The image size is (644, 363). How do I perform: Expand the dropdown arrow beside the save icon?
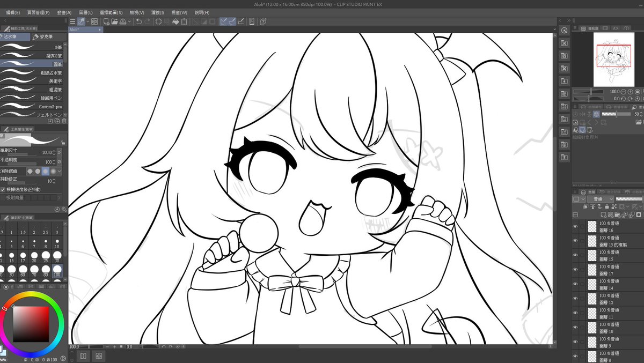point(129,21)
